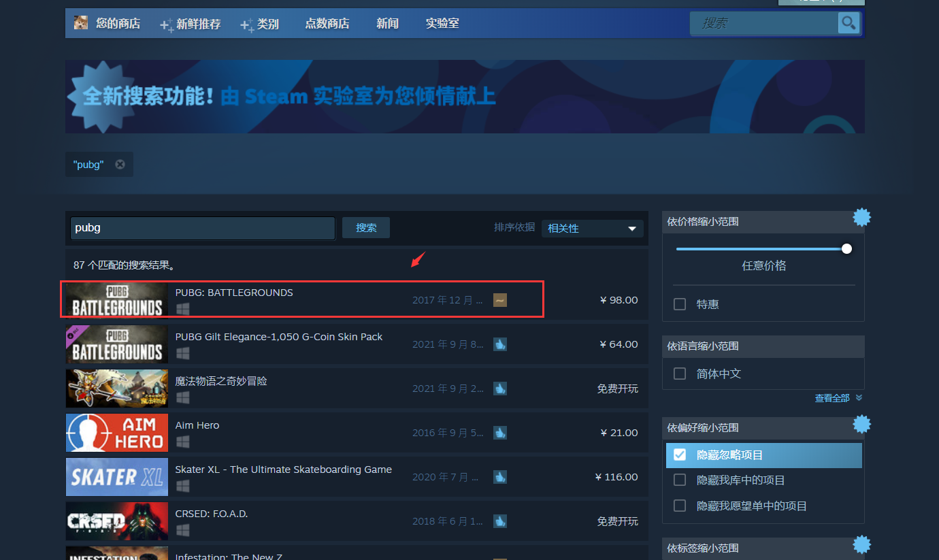Click the price range slider handle
The width and height of the screenshot is (939, 560).
tap(846, 249)
